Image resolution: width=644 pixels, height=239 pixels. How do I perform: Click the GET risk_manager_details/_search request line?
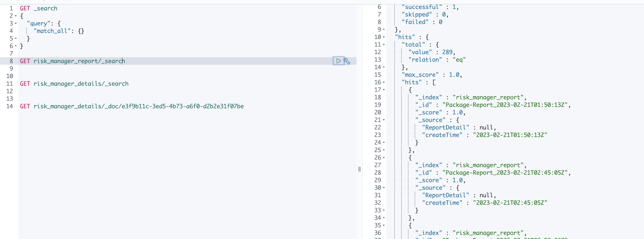pyautogui.click(x=74, y=84)
